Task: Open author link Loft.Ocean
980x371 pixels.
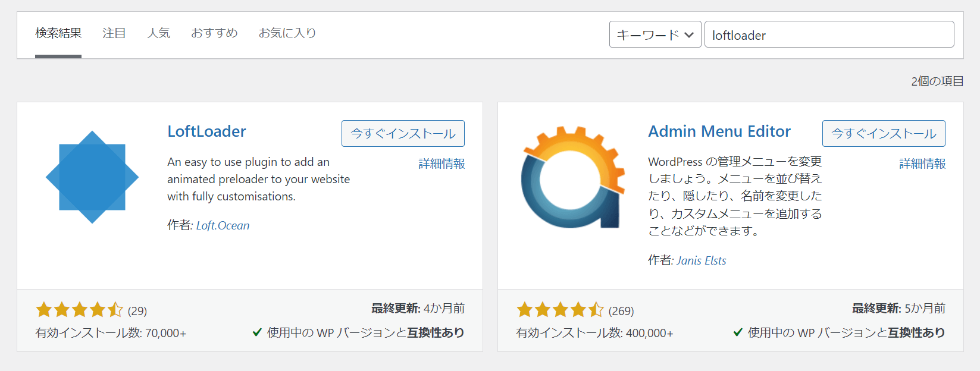Action: point(223,225)
